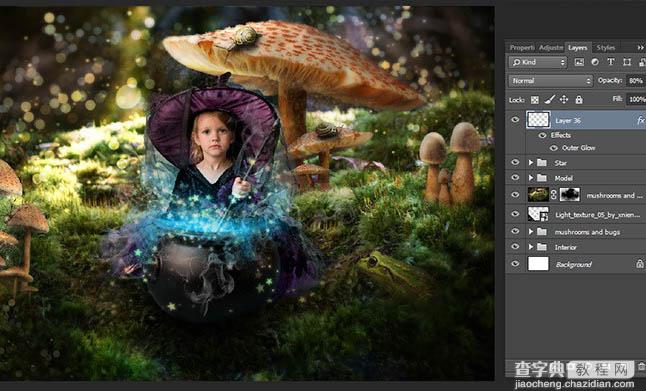Image resolution: width=646 pixels, height=391 pixels.
Task: Expand the Model group
Action: [x=531, y=178]
